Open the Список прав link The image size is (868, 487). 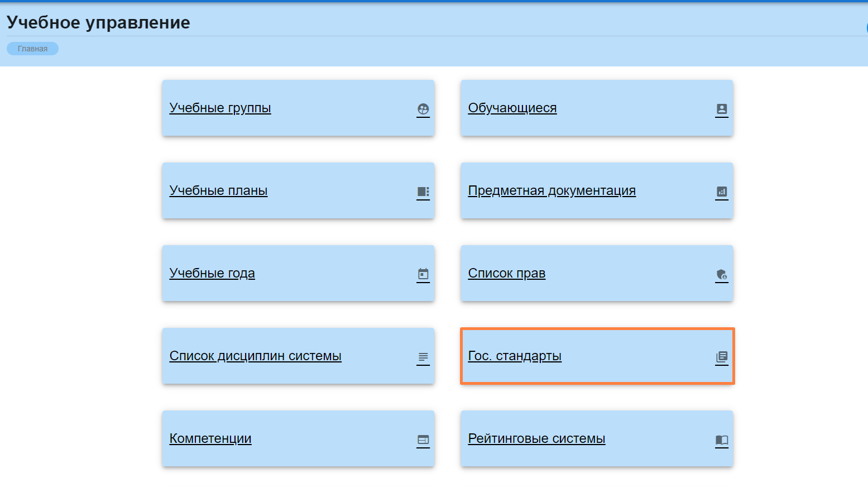click(x=506, y=273)
